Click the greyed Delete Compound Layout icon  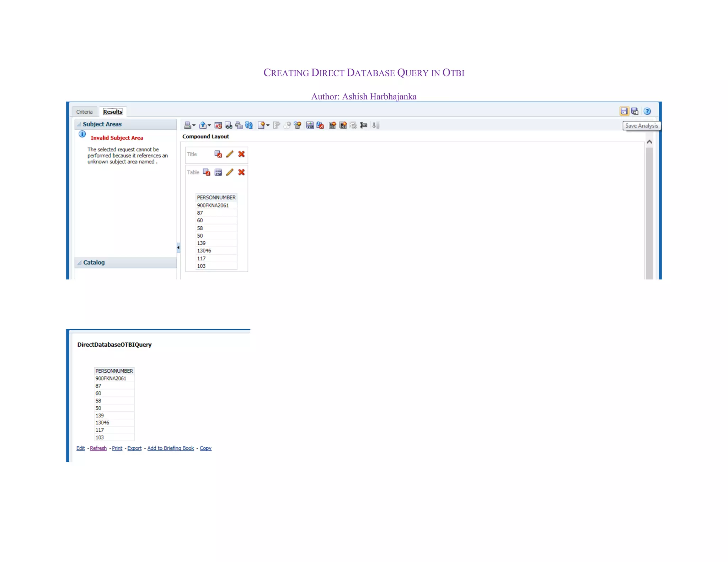click(353, 125)
